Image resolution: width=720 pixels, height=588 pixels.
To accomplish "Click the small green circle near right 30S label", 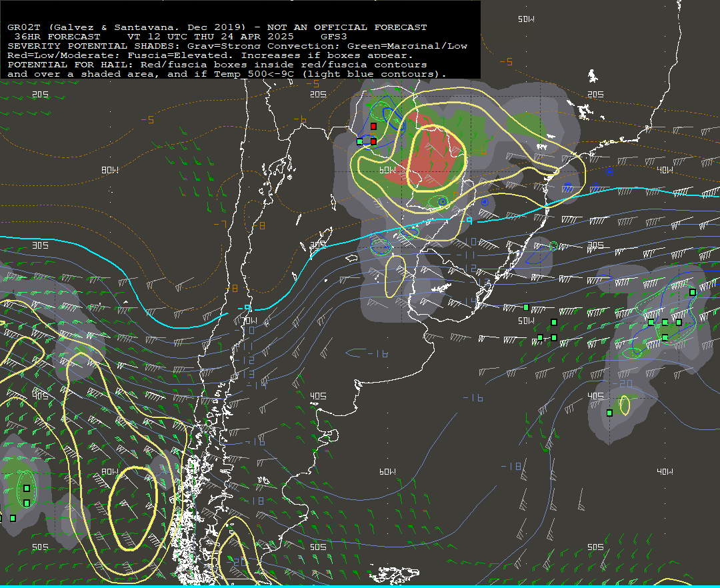I will 553,246.
